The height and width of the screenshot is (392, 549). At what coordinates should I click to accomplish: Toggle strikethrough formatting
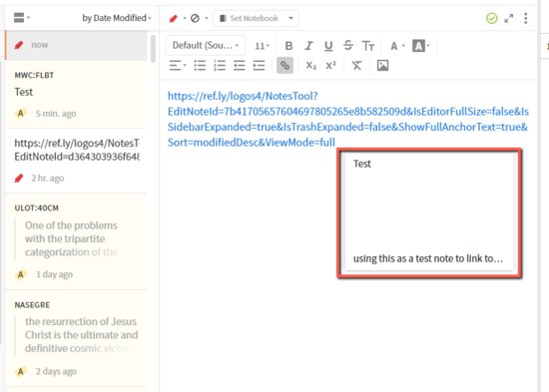click(x=348, y=46)
